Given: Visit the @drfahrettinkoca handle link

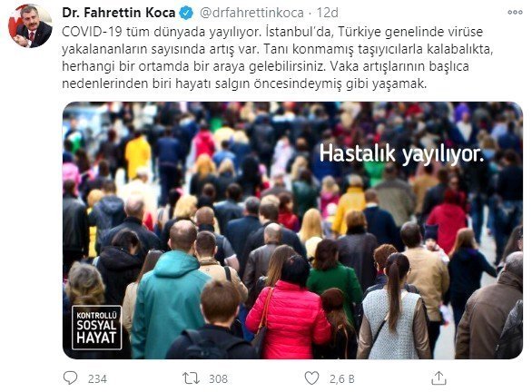Looking at the screenshot, I should tap(251, 13).
